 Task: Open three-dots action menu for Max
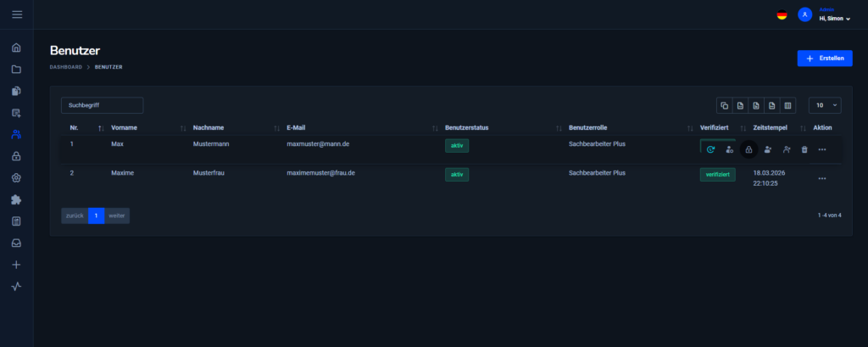point(822,149)
